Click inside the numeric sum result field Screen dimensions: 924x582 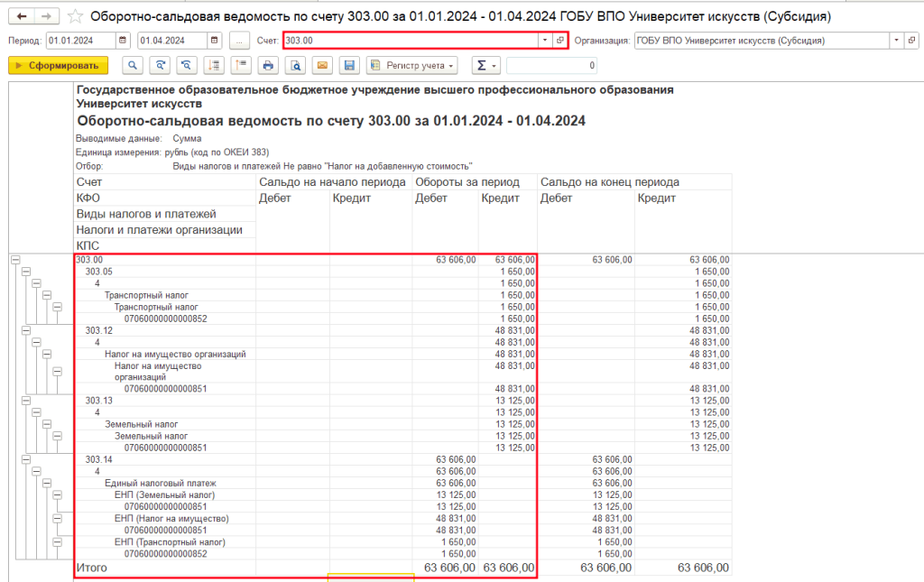coord(550,65)
